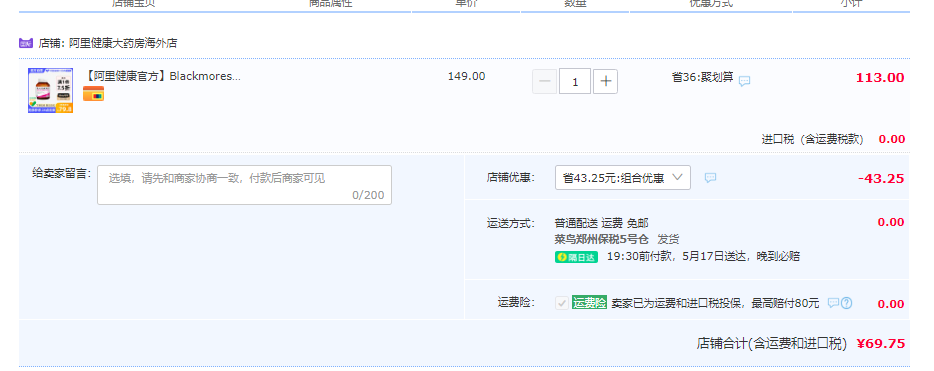Click the store discount amount -43.25
Viewport: 934px width, 371px height.
tap(881, 178)
